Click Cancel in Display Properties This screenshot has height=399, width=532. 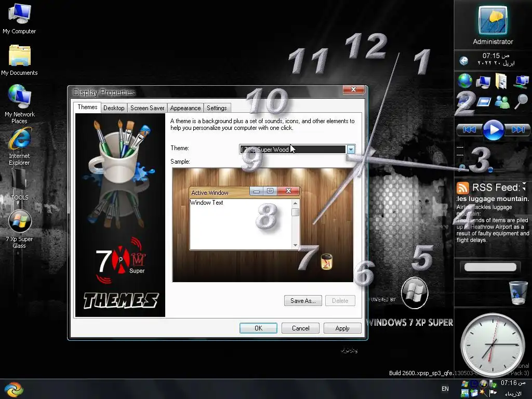point(300,328)
